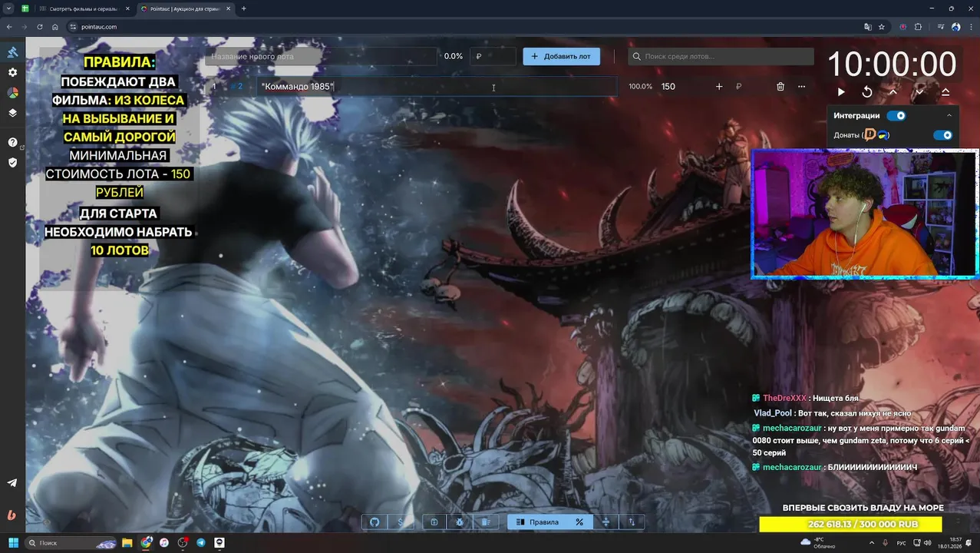Image resolution: width=980 pixels, height=553 pixels.
Task: Click the sort arrows icon in the bottom toolbar
Action: click(632, 522)
